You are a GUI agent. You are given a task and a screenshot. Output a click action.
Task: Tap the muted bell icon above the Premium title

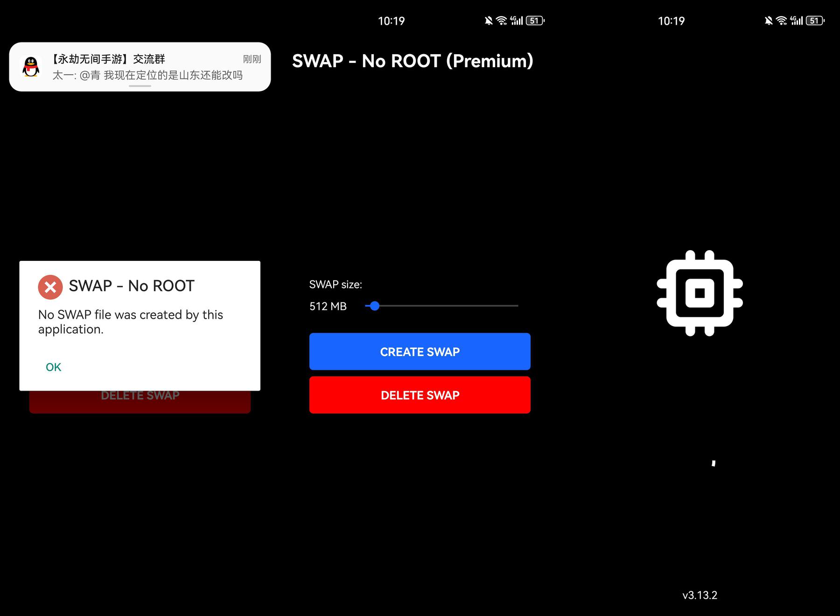click(x=489, y=21)
